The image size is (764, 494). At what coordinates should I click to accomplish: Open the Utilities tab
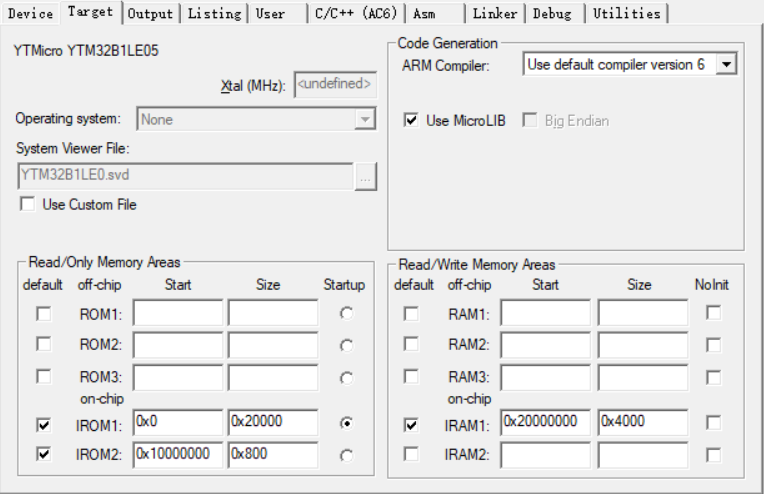(626, 13)
